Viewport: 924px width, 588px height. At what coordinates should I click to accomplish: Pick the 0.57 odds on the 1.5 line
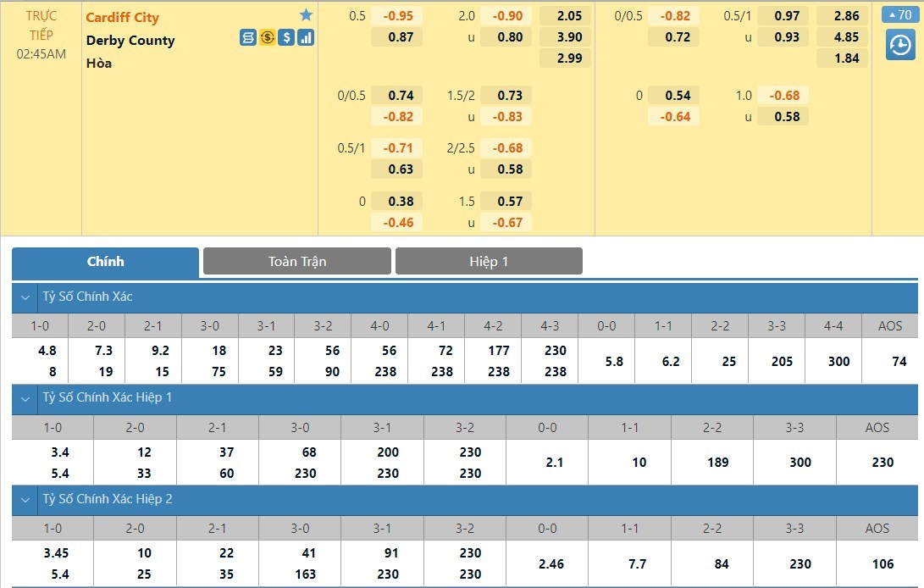[x=506, y=201]
